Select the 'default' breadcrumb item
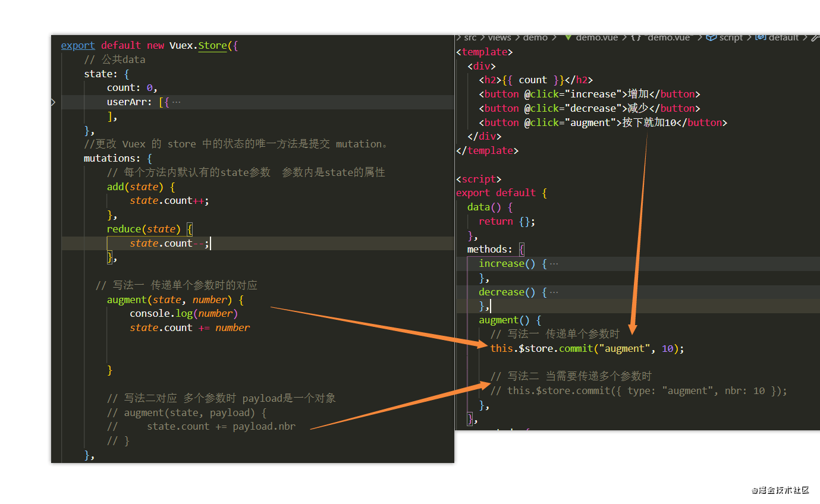 tap(784, 37)
